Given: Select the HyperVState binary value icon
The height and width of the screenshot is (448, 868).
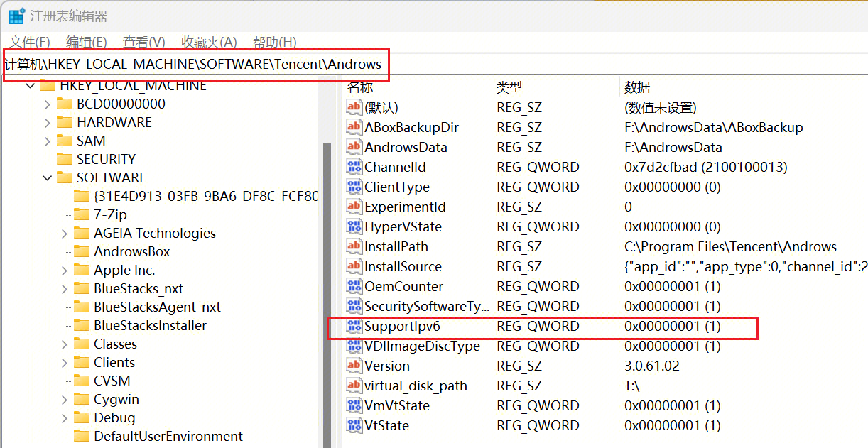Looking at the screenshot, I should 354,226.
